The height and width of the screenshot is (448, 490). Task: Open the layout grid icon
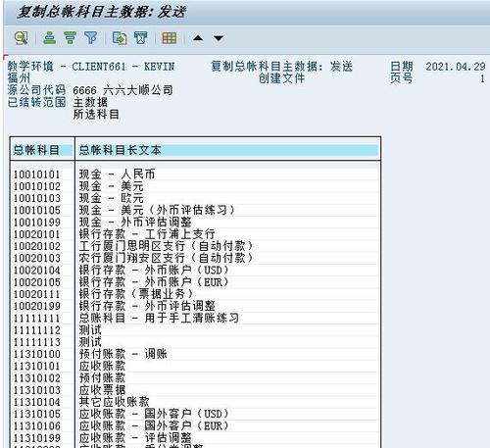(x=170, y=38)
